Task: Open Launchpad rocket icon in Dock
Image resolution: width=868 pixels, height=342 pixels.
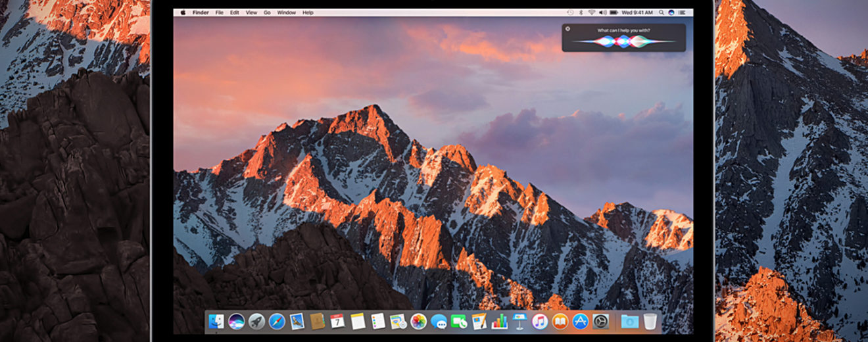Action: click(256, 321)
